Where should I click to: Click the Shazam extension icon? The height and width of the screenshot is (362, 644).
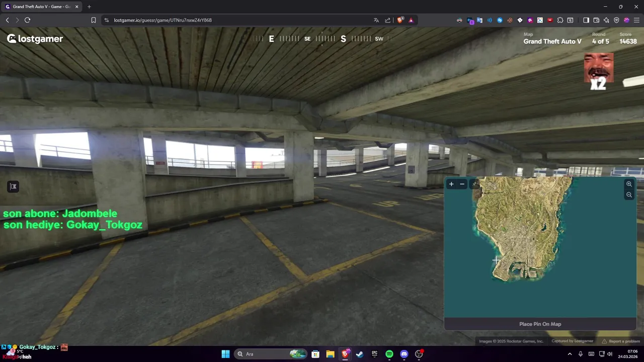pos(500,20)
